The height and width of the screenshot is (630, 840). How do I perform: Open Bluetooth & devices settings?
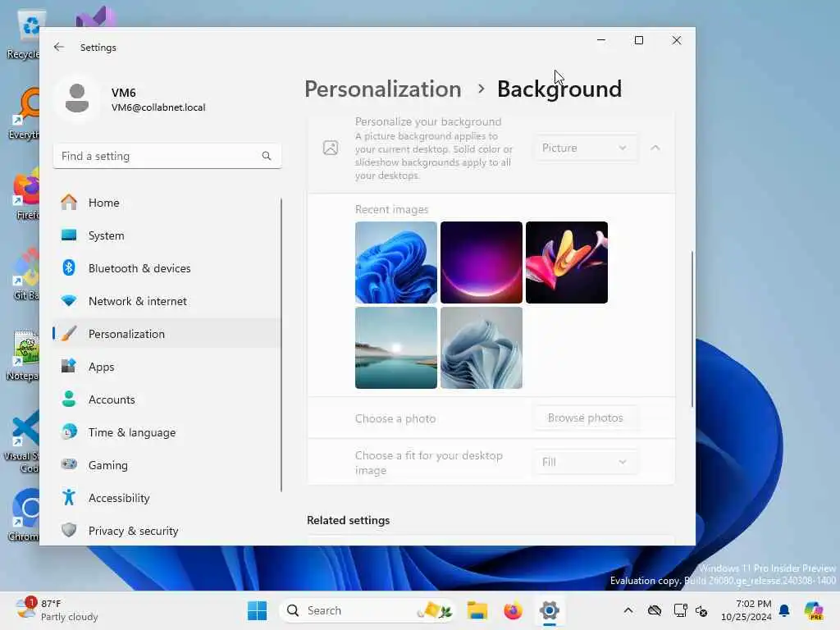tap(167, 268)
